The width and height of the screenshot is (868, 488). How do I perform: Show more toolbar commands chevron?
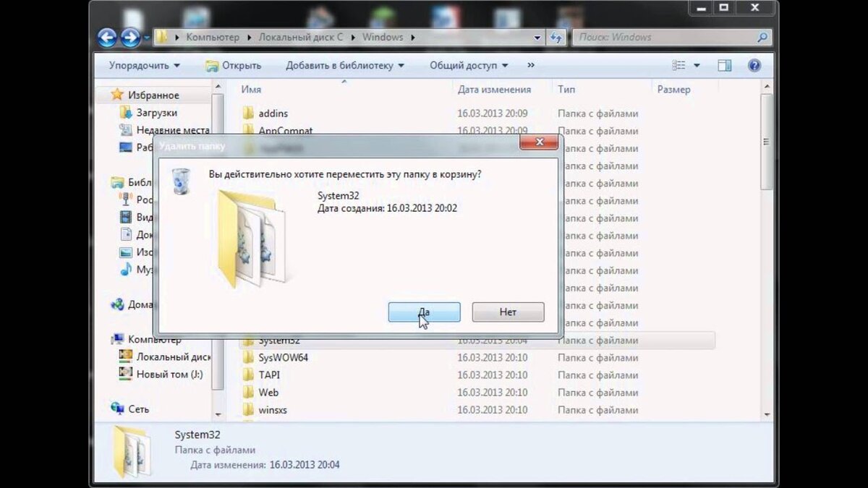pos(531,65)
